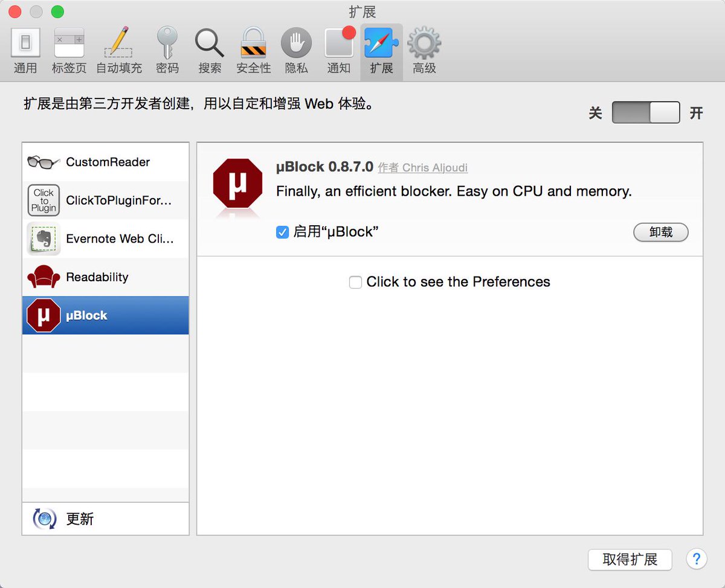Open help with the question mark button
The width and height of the screenshot is (725, 588).
697,558
